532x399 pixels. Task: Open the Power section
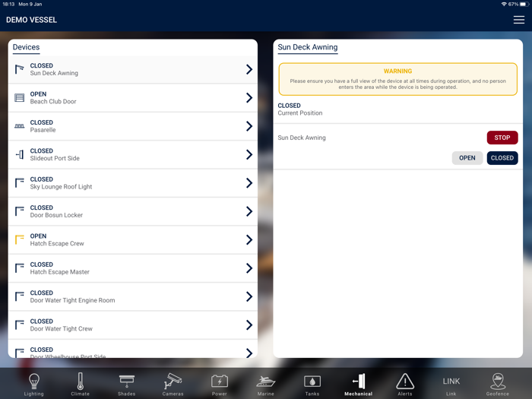(x=219, y=384)
